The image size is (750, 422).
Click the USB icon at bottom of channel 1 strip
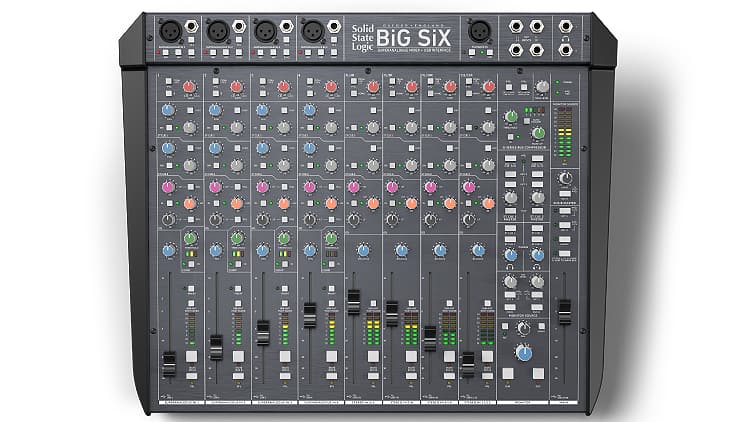pyautogui.click(x=164, y=397)
